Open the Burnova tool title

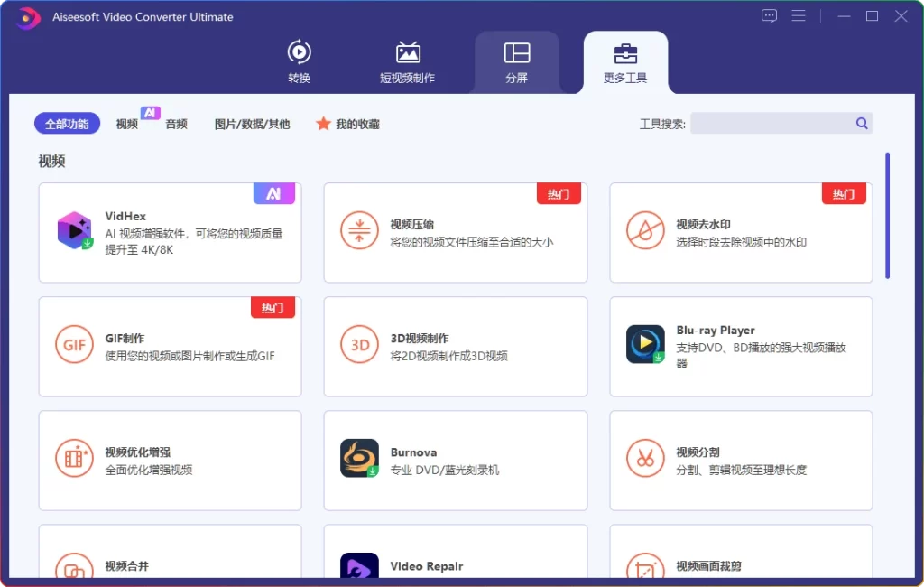tap(413, 452)
